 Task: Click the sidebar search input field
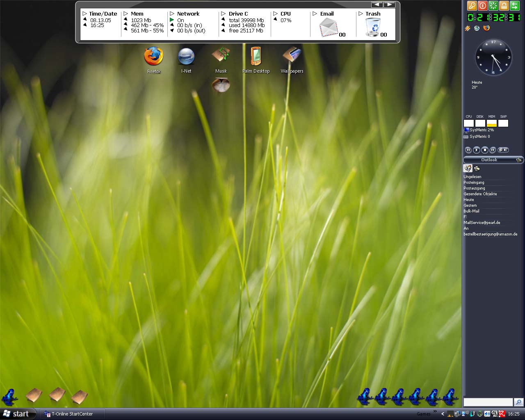[488, 402]
